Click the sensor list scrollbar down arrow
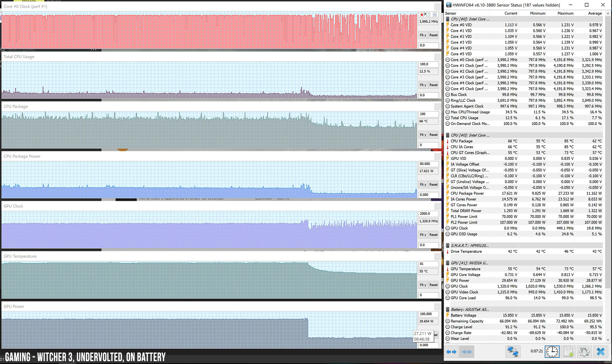The height and width of the screenshot is (364, 612). pos(608,340)
